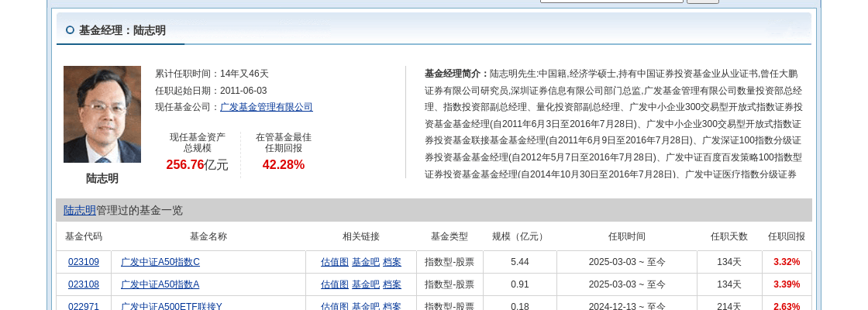The height and width of the screenshot is (310, 868).
Task: Click the 3.39% return value
Action: point(787,284)
